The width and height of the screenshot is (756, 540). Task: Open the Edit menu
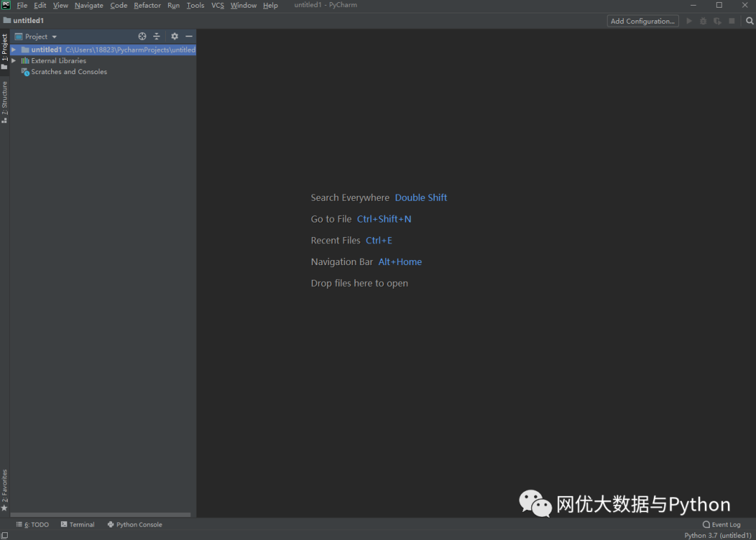click(x=40, y=6)
